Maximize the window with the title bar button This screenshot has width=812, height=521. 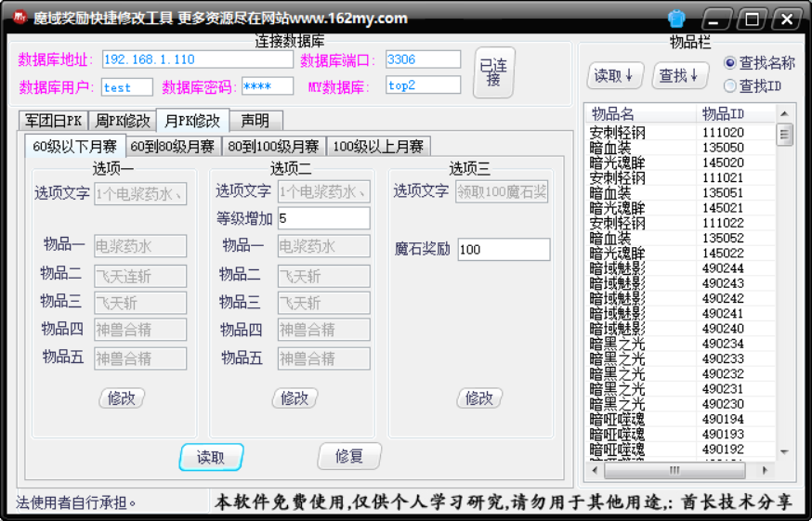point(752,19)
